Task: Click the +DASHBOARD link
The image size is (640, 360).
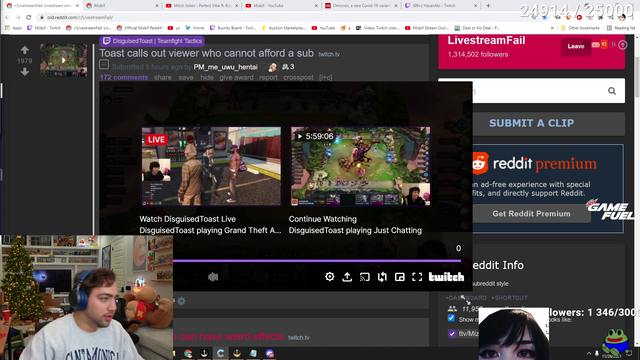Action: (466, 298)
